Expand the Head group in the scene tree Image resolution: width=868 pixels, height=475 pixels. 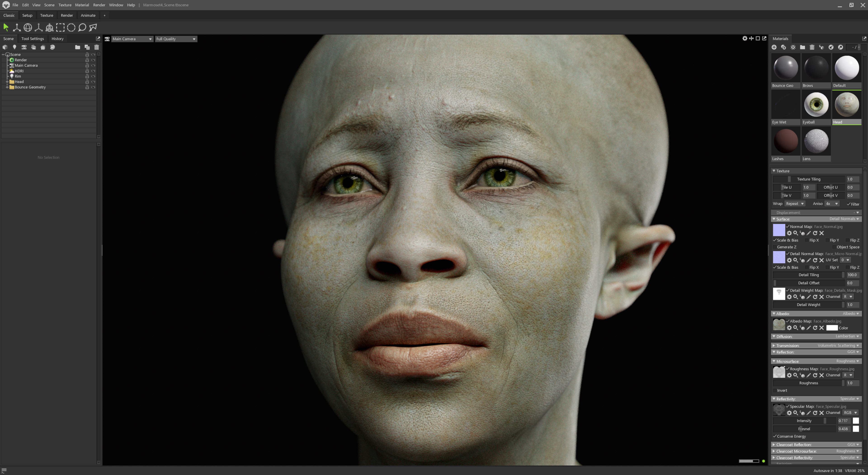click(7, 82)
